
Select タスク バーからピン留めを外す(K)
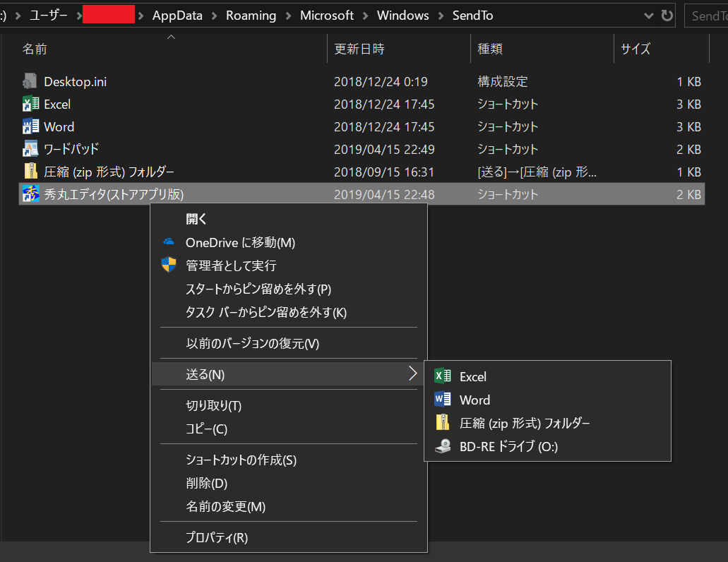289,312
